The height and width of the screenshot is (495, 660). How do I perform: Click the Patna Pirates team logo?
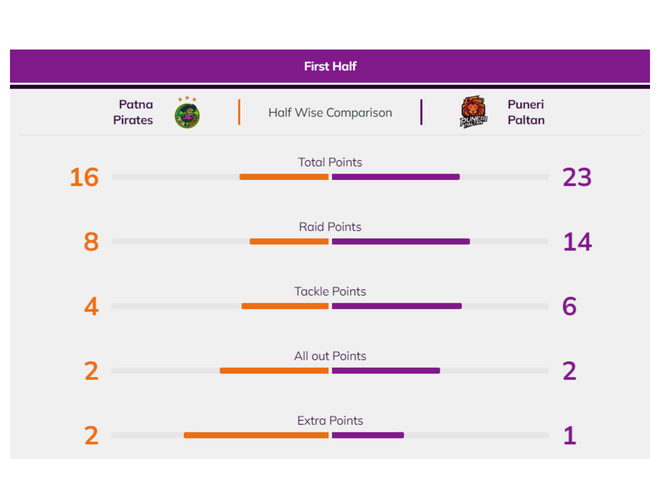pyautogui.click(x=187, y=112)
